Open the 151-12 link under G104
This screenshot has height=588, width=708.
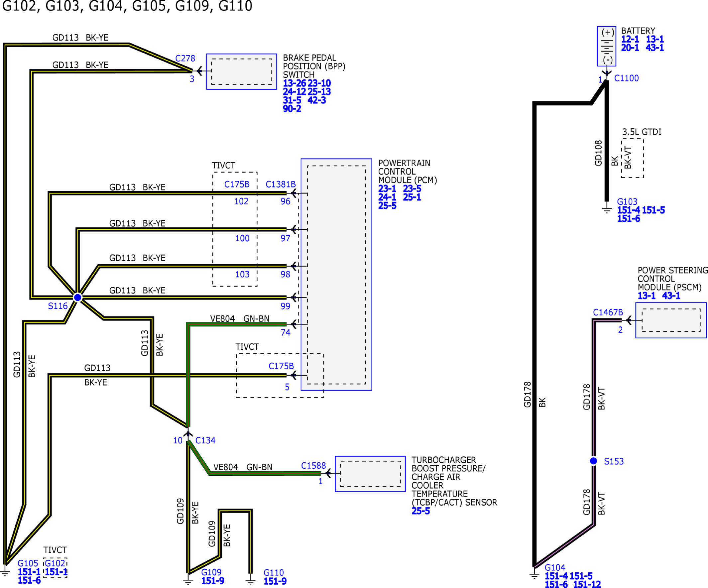tap(587, 584)
